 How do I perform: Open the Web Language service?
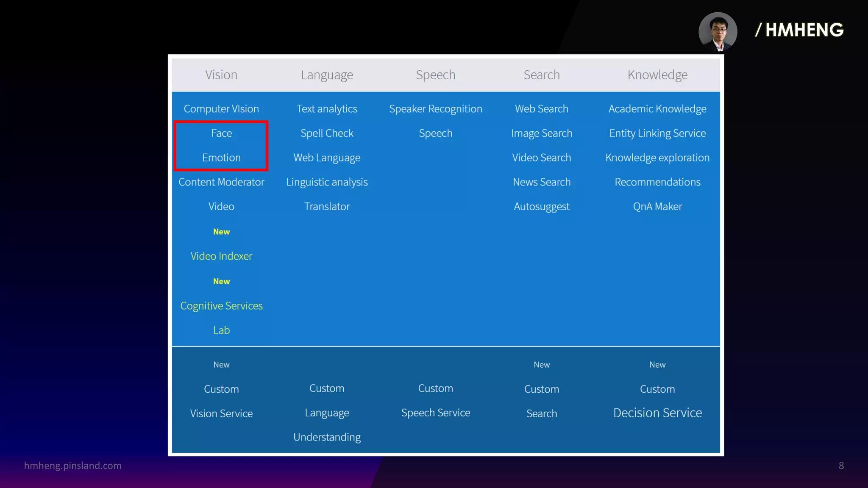click(x=327, y=158)
